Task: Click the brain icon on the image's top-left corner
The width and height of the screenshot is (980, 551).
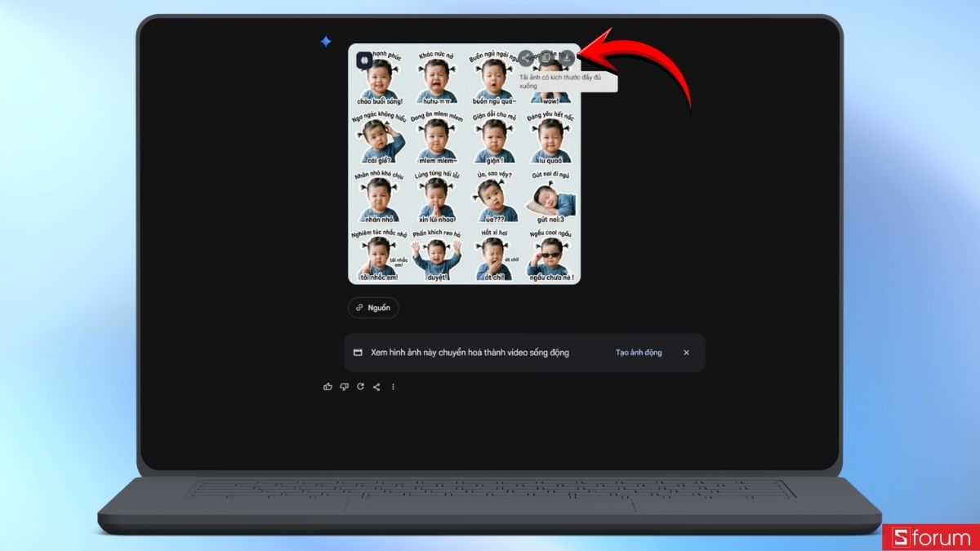Action: pos(364,59)
